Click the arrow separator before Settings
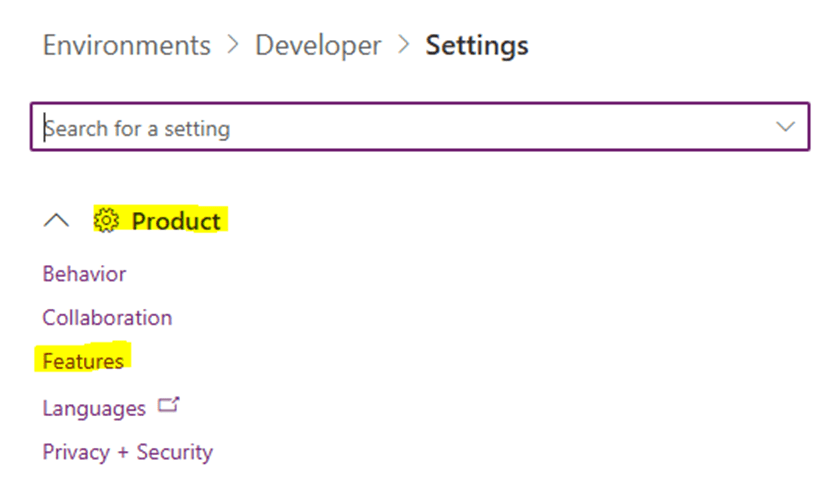 [x=403, y=46]
